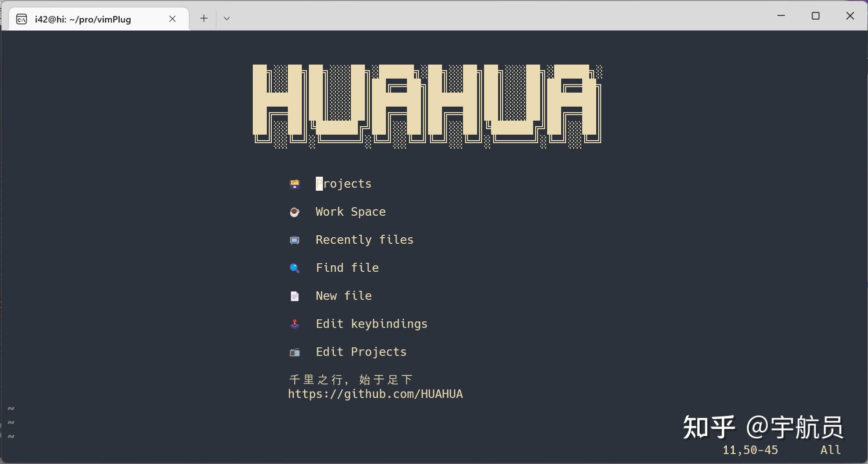Select New file from the menu
Viewport: 868px width, 464px height.
pyautogui.click(x=343, y=296)
